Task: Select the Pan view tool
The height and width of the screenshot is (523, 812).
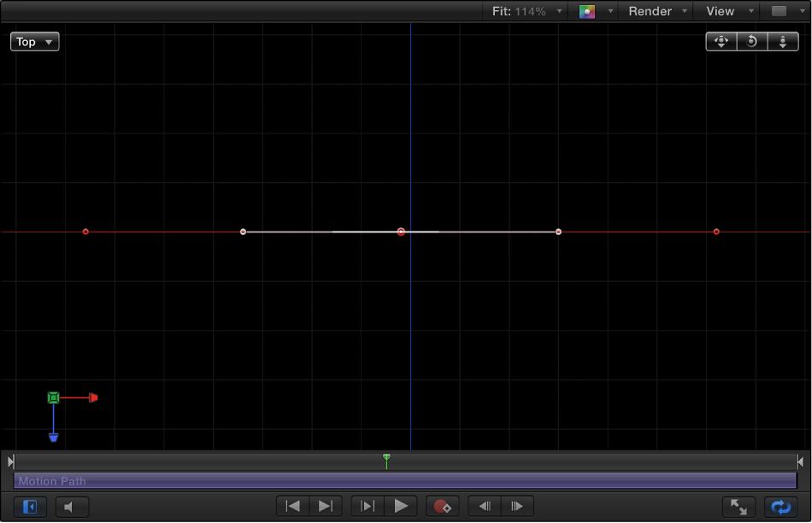Action: click(721, 41)
